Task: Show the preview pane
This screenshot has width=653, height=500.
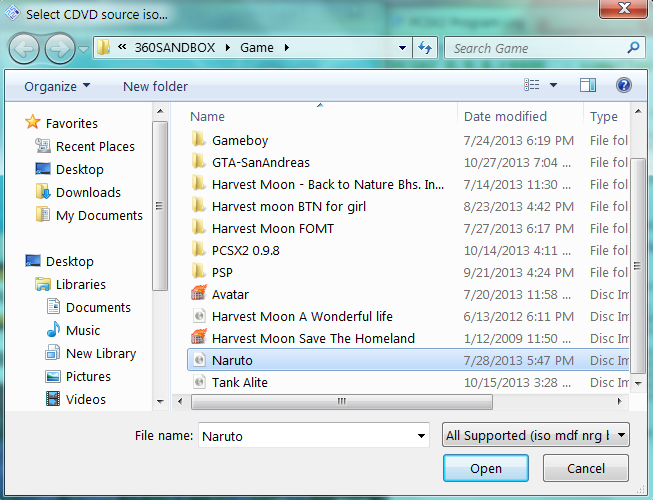Action: 588,85
